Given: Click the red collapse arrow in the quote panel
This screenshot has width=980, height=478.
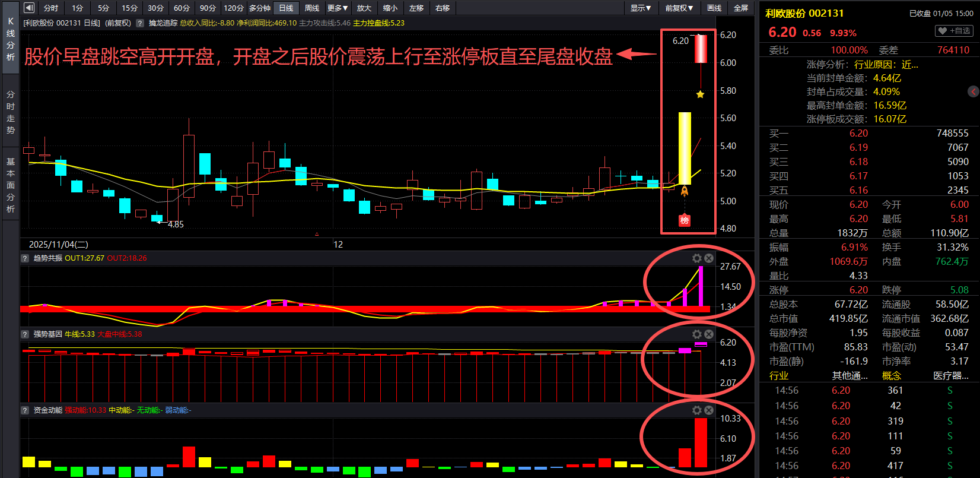Looking at the screenshot, I should (973, 91).
